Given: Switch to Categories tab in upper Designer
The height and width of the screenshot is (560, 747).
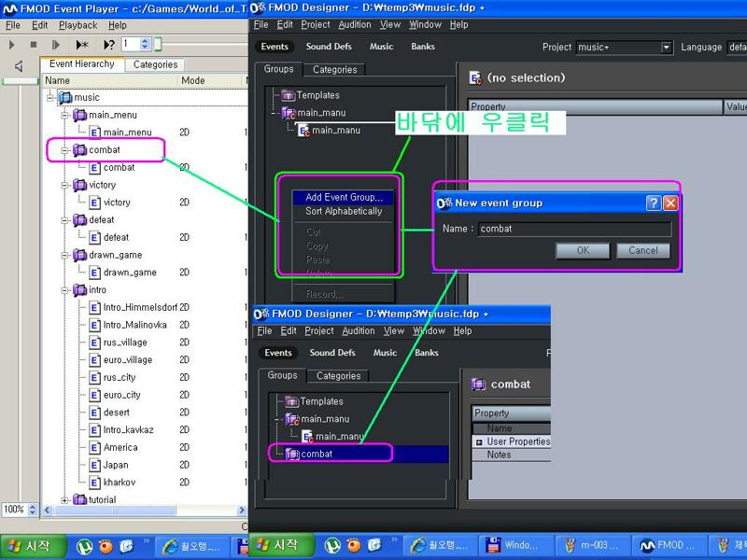Looking at the screenshot, I should [x=334, y=69].
